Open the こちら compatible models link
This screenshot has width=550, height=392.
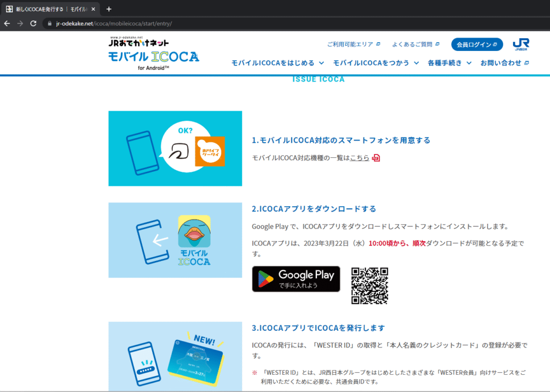click(359, 158)
